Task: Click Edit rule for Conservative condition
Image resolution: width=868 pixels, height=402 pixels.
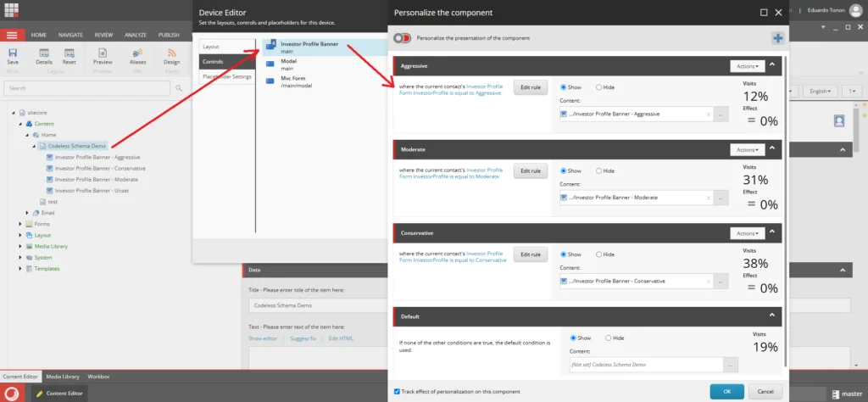Action: pos(531,254)
